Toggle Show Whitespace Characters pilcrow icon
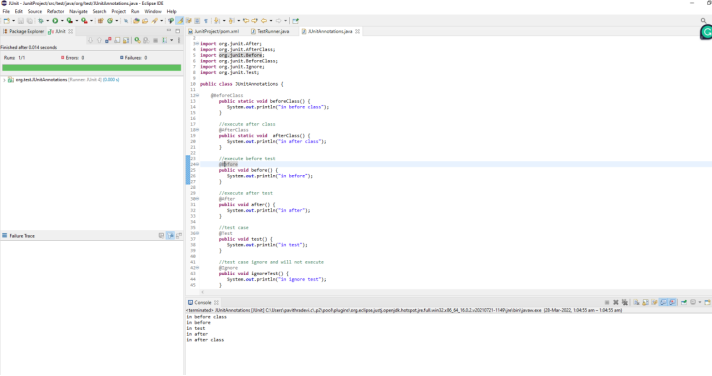 tap(206, 20)
